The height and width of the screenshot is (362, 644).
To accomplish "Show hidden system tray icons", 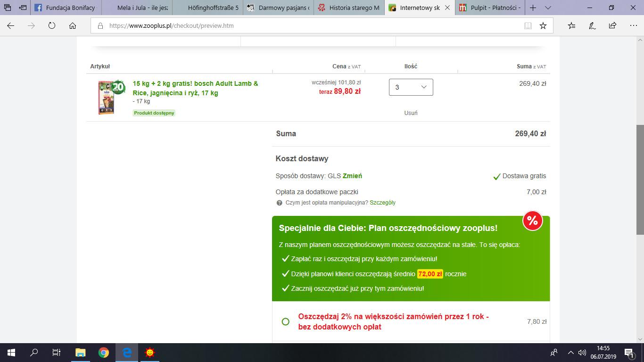I will click(x=571, y=353).
